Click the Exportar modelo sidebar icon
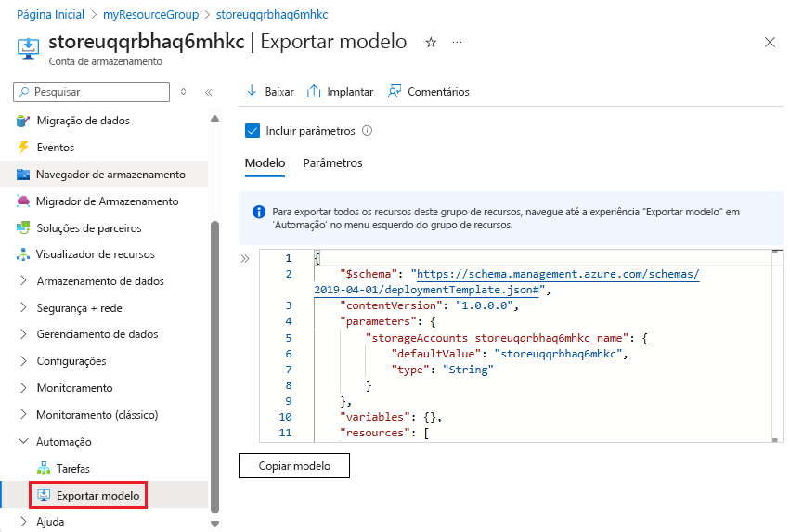 point(44,495)
